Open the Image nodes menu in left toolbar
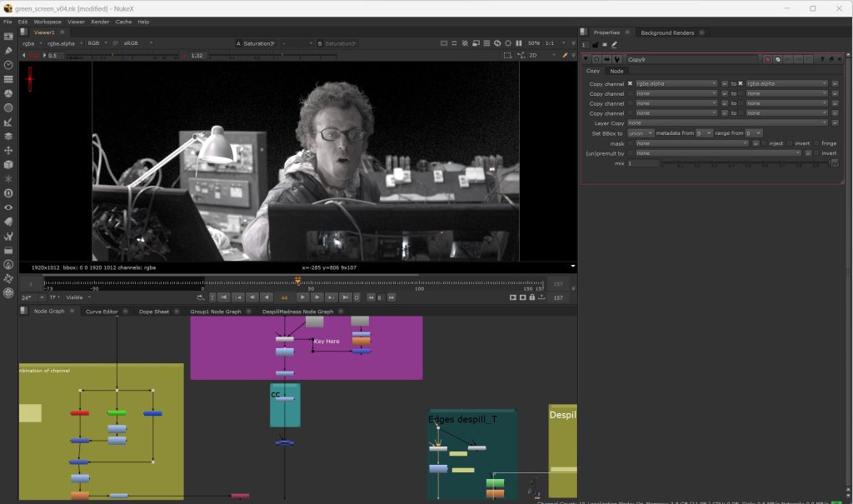This screenshot has height=504, width=853. [8, 37]
